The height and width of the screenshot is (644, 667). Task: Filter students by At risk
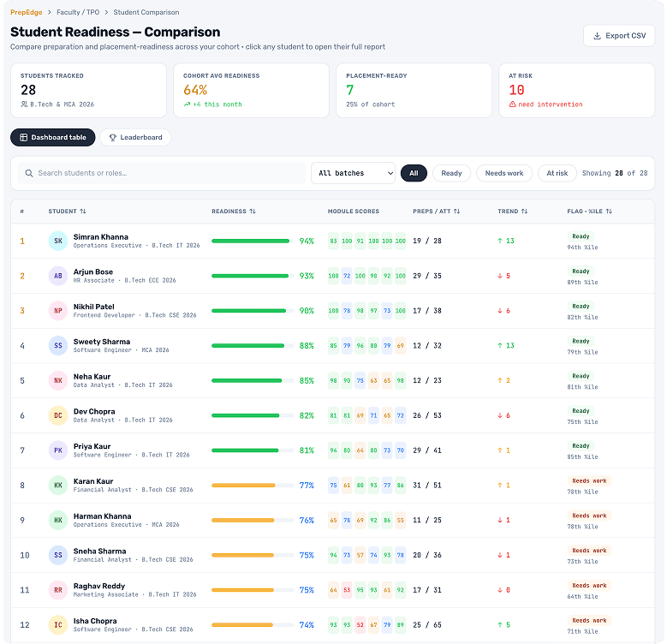point(557,173)
